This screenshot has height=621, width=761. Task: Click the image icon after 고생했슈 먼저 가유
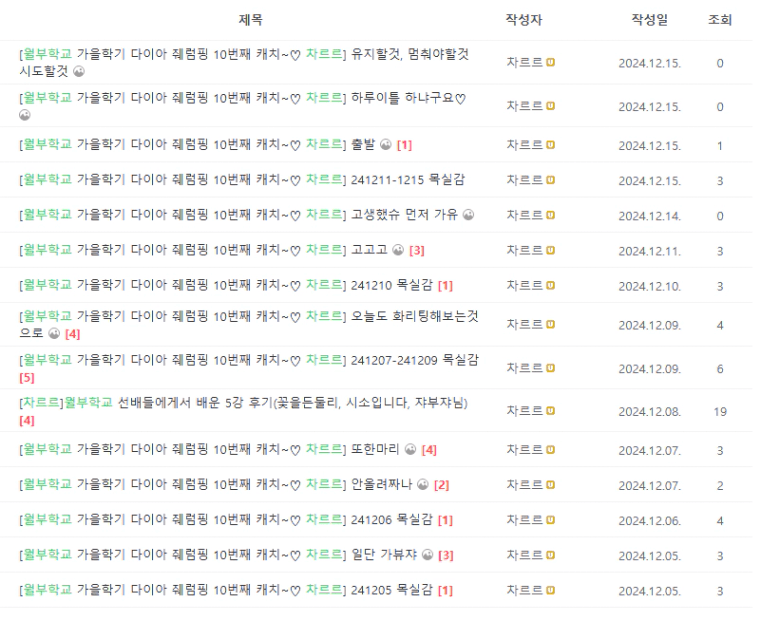[468, 214]
